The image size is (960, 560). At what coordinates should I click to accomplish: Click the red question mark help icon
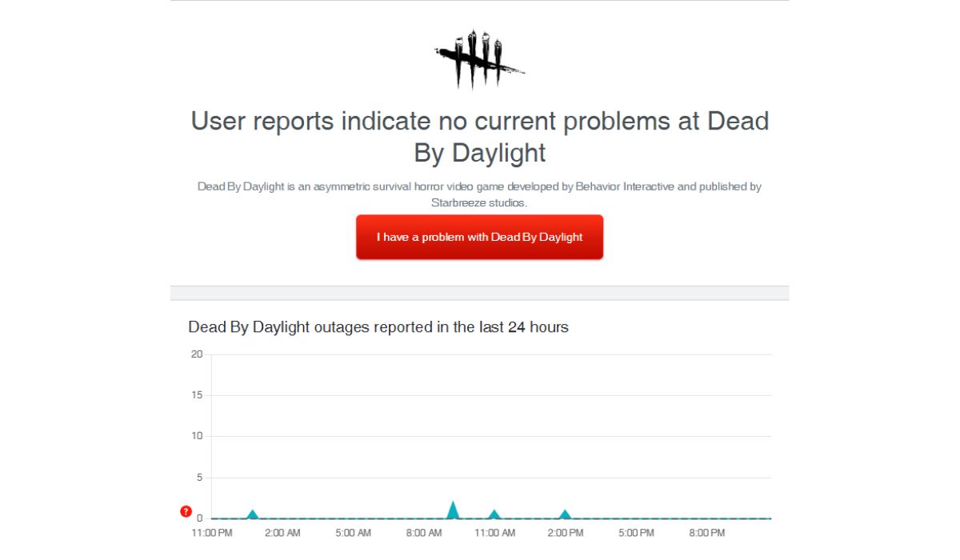[x=186, y=511]
